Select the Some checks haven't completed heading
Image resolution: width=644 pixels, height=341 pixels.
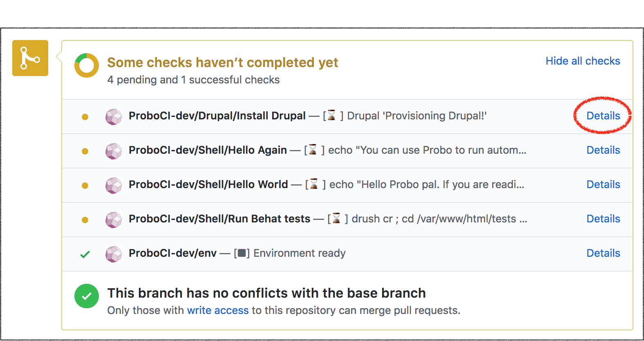tap(223, 63)
